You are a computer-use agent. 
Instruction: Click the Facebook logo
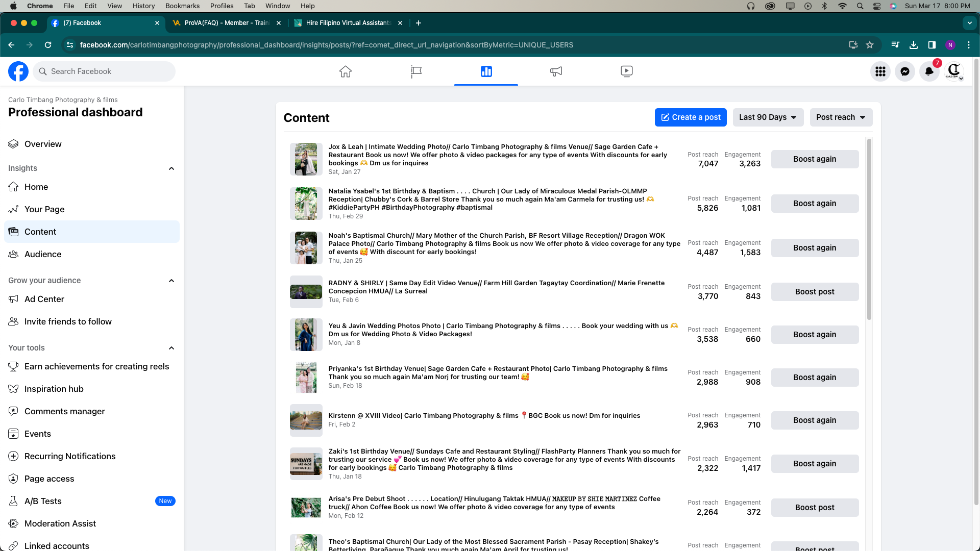[x=18, y=71]
